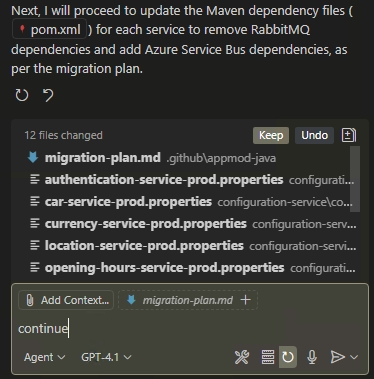Add migration-plan.md suggested context with plus

[246, 300]
